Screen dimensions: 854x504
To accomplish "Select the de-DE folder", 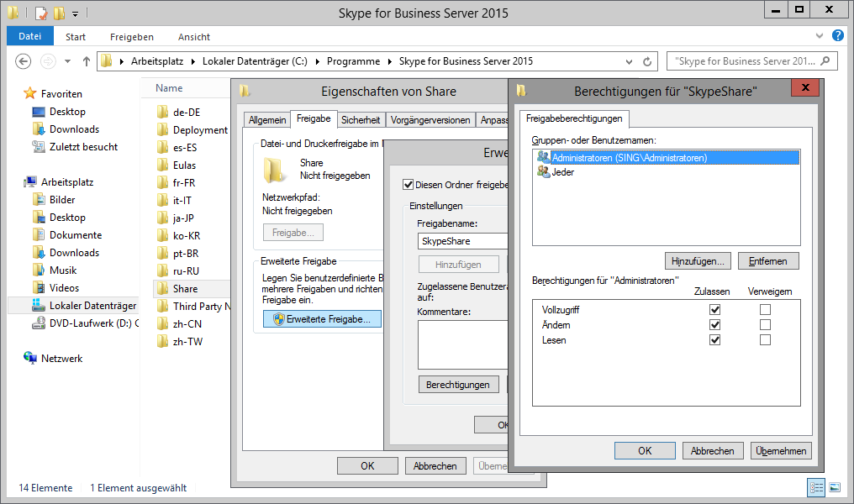I will (187, 112).
